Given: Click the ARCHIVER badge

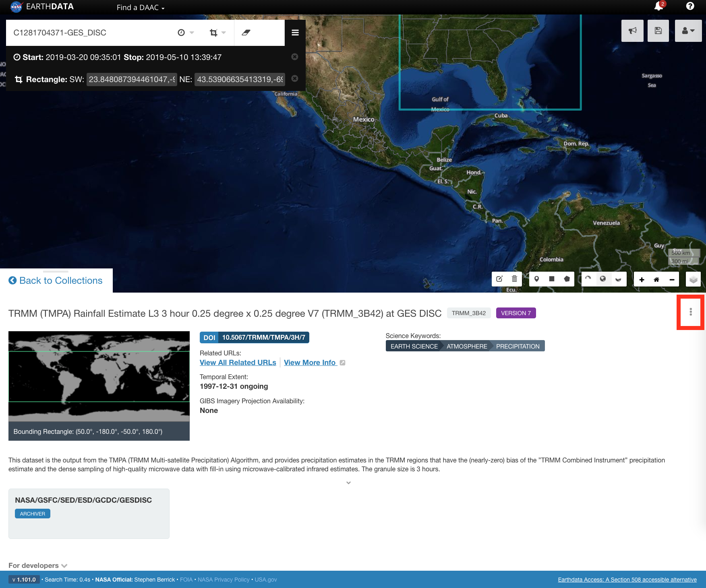Looking at the screenshot, I should point(33,514).
